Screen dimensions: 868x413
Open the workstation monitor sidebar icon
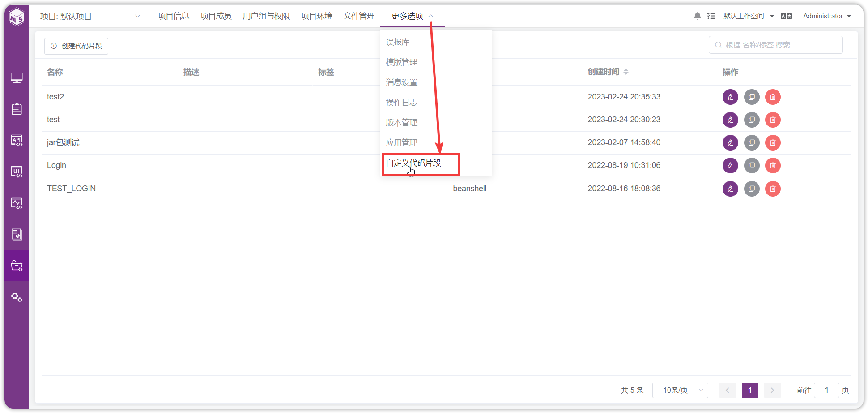tap(17, 78)
